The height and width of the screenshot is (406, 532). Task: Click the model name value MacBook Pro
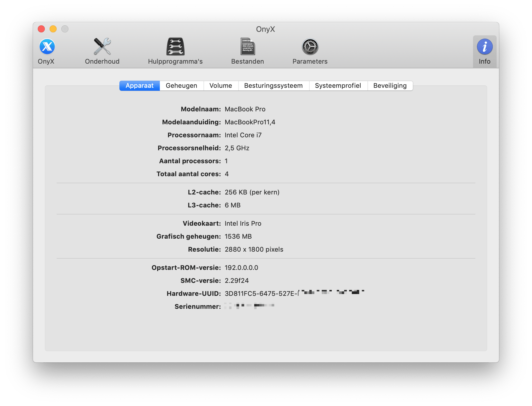tap(245, 109)
